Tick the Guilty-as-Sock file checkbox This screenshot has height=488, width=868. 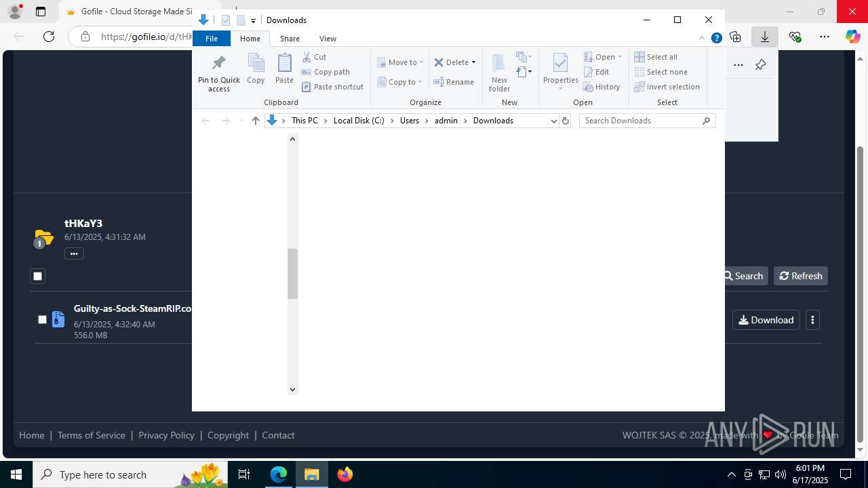42,319
